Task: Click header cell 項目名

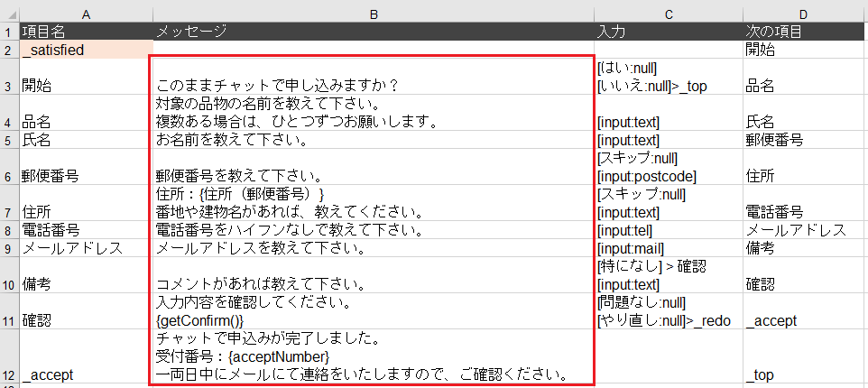Action: click(86, 32)
